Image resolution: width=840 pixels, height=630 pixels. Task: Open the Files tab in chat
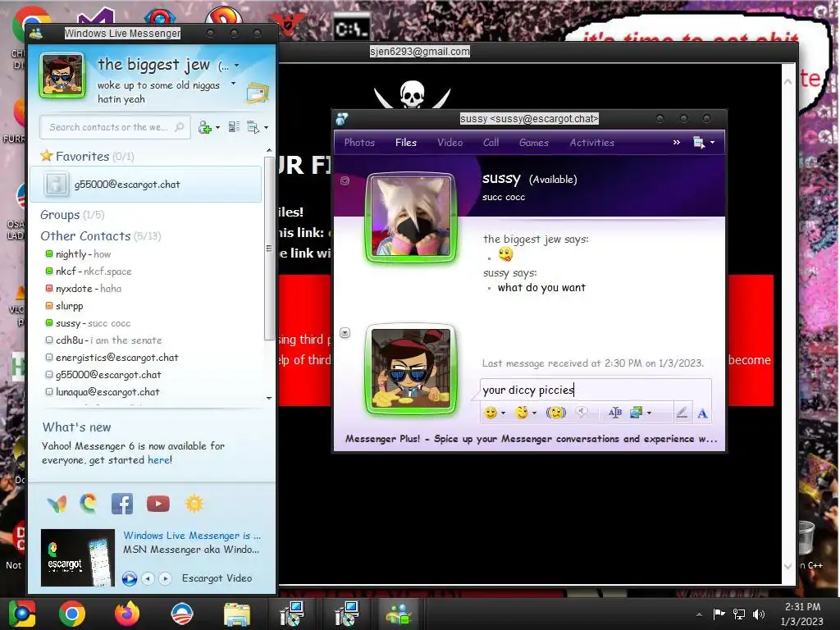click(x=405, y=143)
